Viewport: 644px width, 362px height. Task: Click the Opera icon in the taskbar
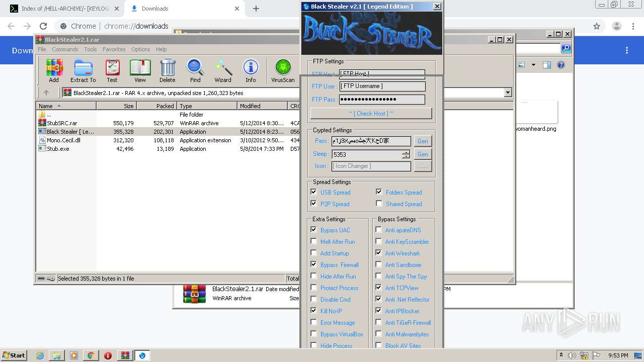108,355
